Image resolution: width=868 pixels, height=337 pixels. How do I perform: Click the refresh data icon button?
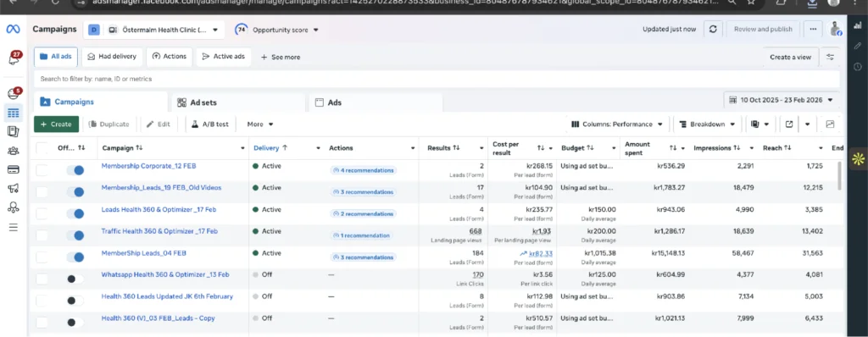pyautogui.click(x=713, y=30)
